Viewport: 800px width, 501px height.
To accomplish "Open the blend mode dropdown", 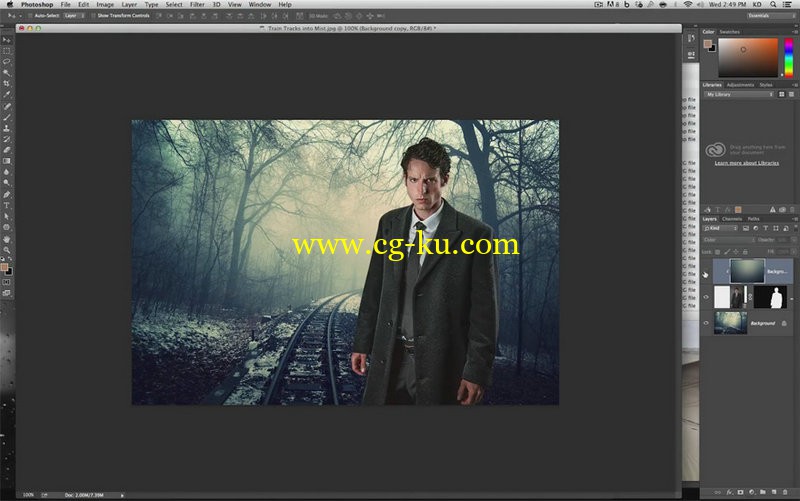I will (729, 240).
